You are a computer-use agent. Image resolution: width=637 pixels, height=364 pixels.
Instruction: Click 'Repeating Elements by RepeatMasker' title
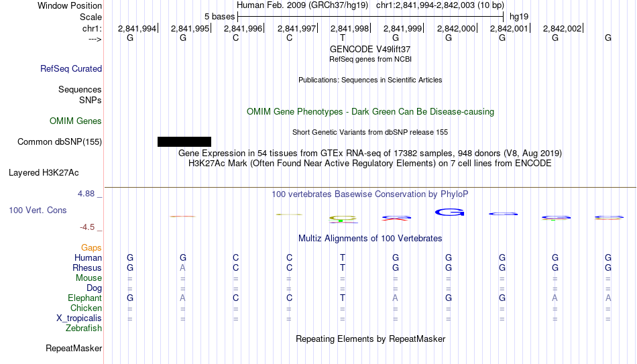[370, 339]
